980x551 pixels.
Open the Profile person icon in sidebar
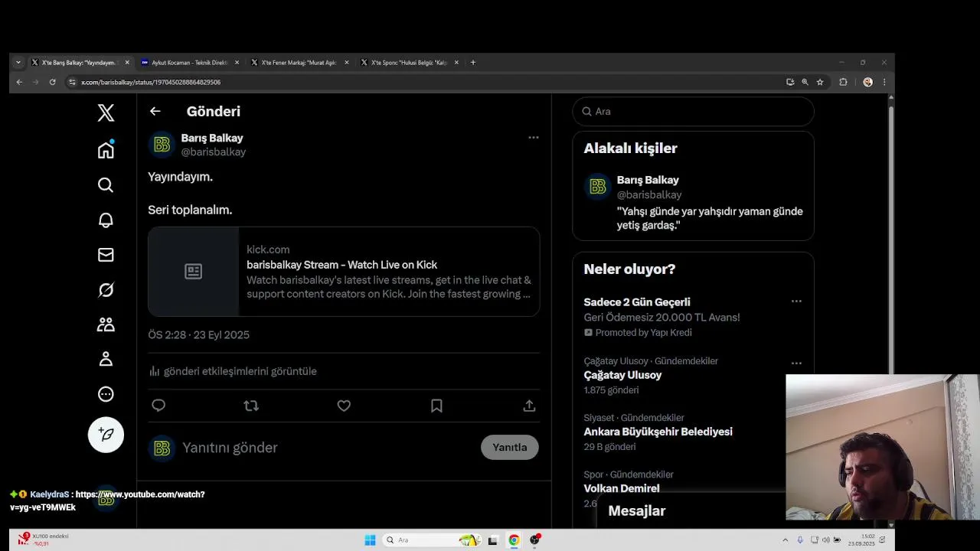click(x=106, y=359)
